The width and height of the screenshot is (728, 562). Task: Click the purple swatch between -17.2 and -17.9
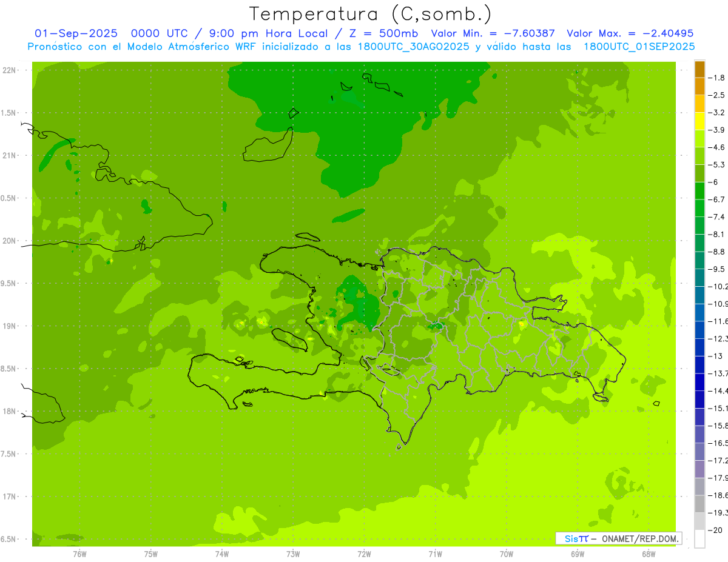(699, 469)
